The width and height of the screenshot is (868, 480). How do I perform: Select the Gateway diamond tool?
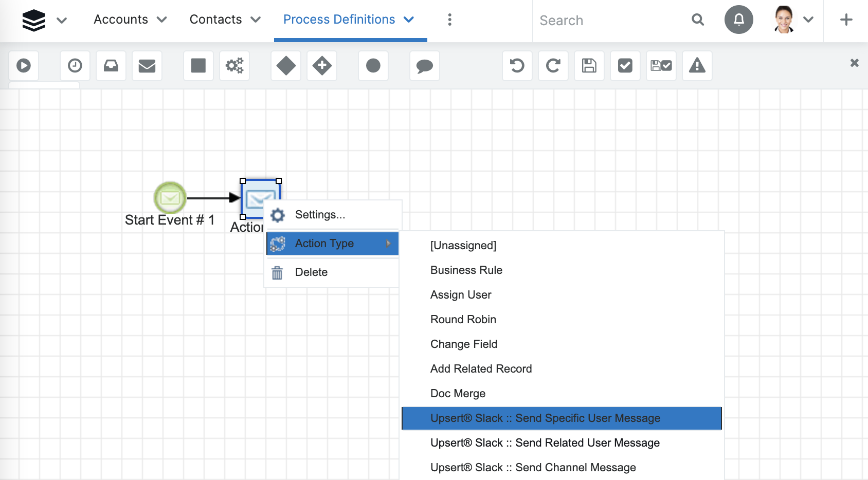286,66
